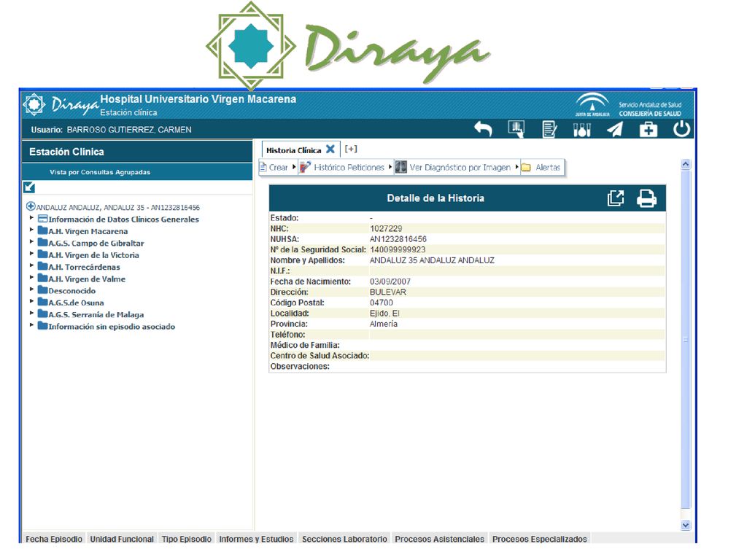
Task: Click the paper plane send icon
Action: pos(615,129)
